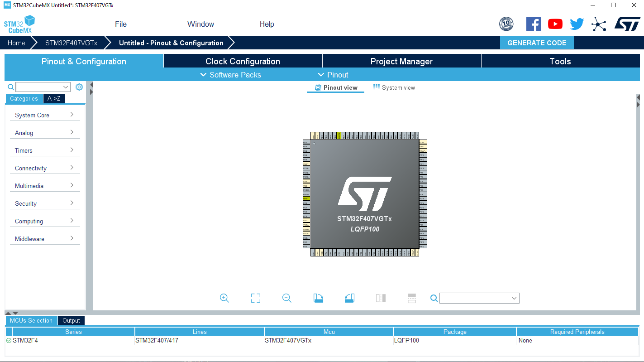
Task: Switch to Pinout view
Action: pyautogui.click(x=335, y=87)
